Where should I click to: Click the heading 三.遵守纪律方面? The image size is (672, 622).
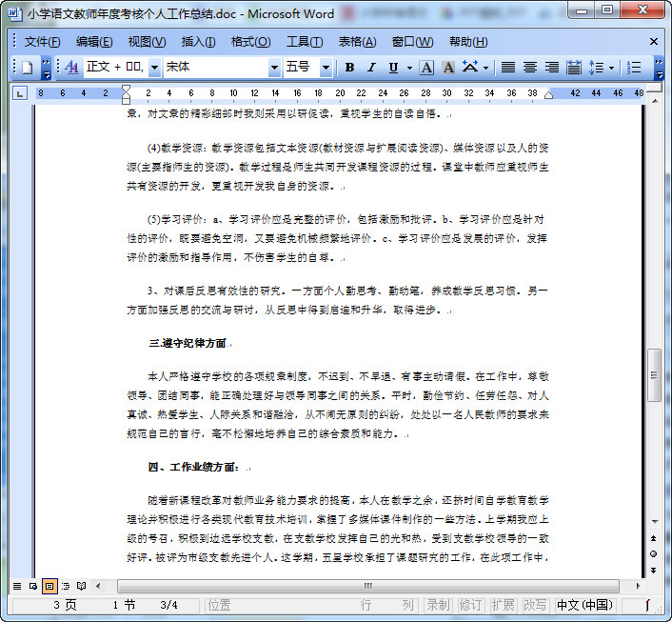(x=188, y=343)
